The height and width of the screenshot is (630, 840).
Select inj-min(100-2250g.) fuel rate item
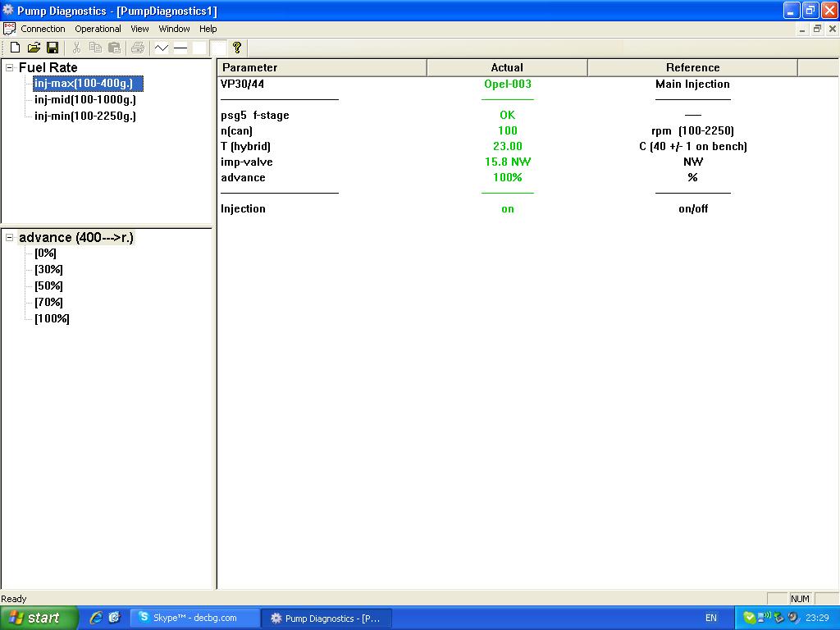(x=85, y=116)
